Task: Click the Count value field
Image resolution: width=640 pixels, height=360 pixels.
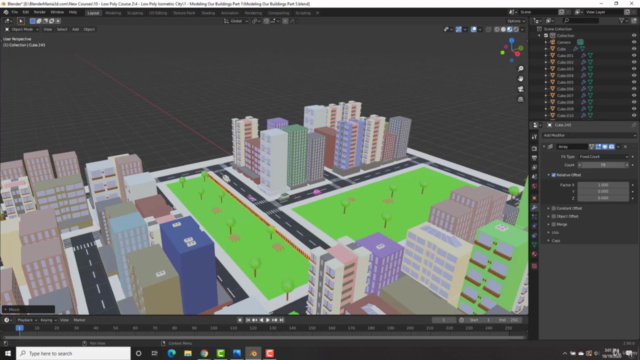Action: click(x=603, y=165)
